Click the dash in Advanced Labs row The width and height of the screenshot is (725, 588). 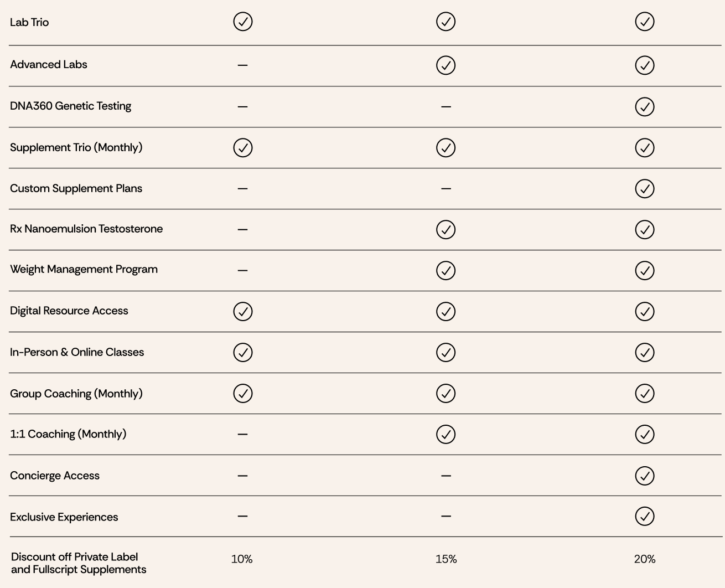coord(242,65)
